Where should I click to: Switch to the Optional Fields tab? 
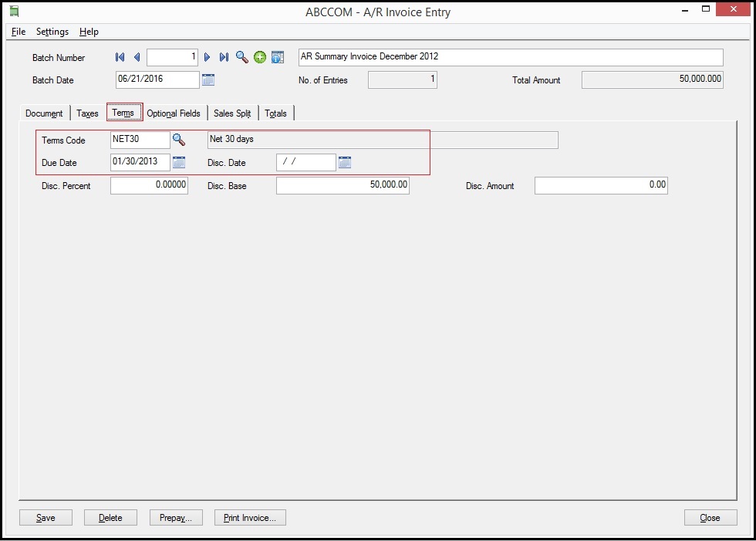click(174, 113)
